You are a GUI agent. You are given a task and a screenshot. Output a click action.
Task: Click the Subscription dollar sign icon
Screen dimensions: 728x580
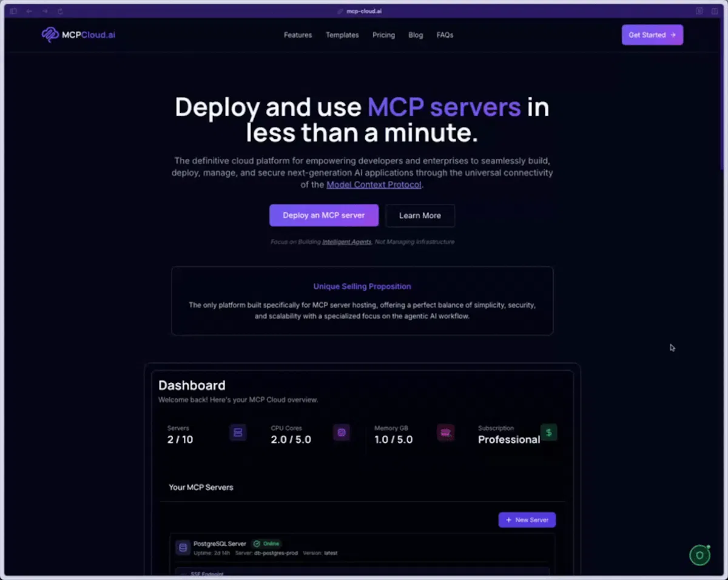pos(548,433)
